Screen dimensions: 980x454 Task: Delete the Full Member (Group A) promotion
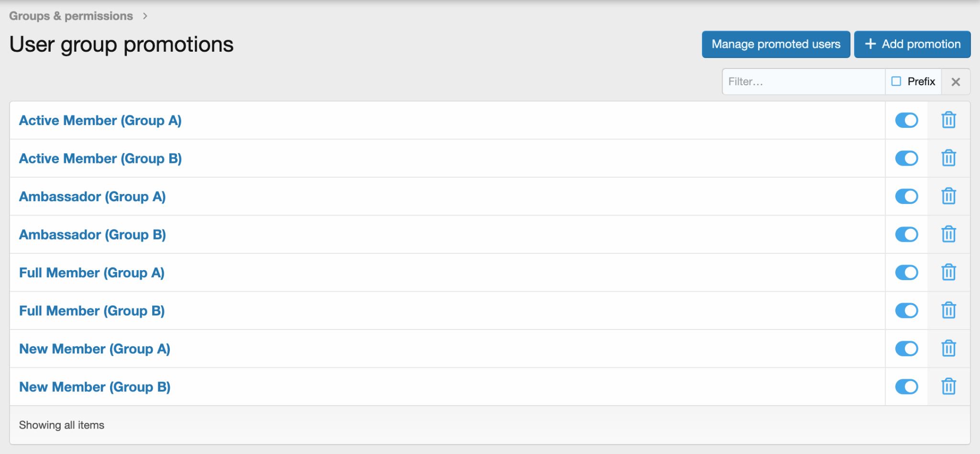[948, 272]
